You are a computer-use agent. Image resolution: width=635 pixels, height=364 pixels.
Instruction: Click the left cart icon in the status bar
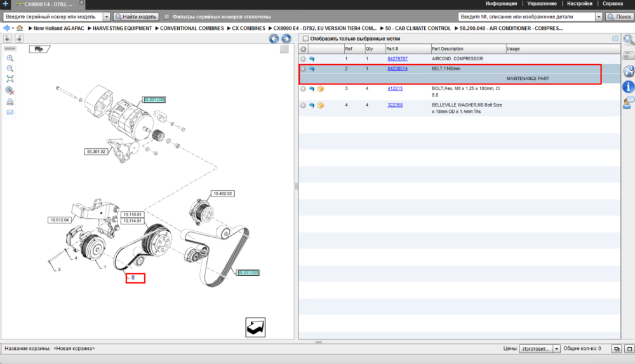tap(617, 349)
